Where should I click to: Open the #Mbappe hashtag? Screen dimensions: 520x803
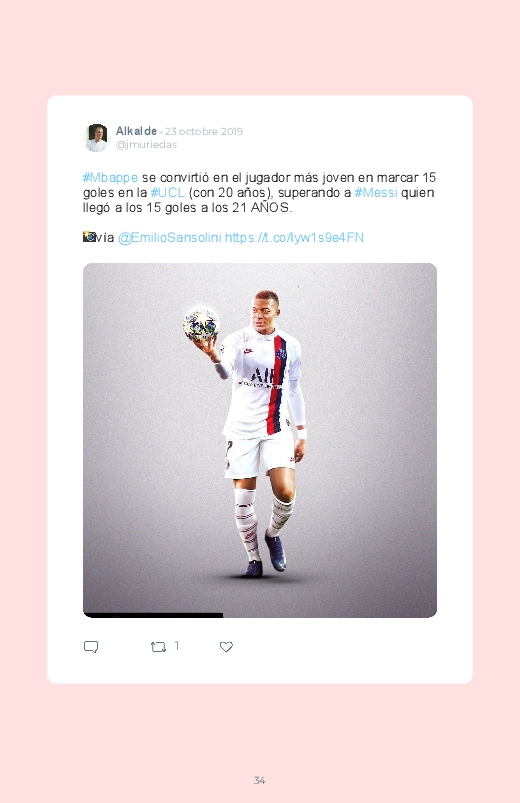(110, 178)
